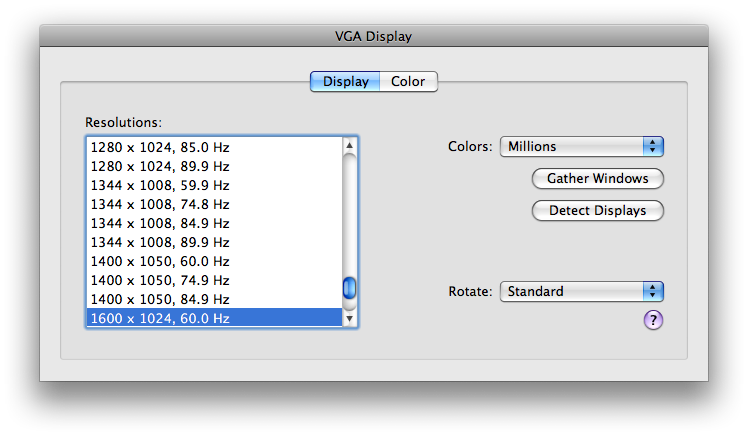Click the blue scrollbar thumb in Resolutions list

349,288
